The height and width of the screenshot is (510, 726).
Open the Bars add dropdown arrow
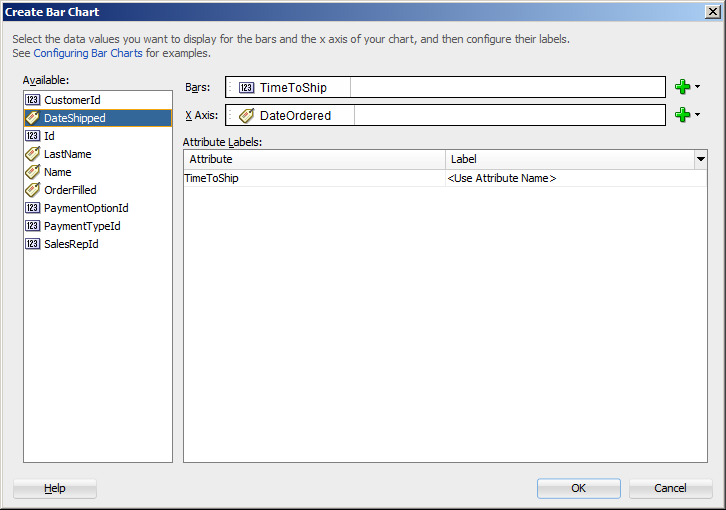click(x=697, y=87)
